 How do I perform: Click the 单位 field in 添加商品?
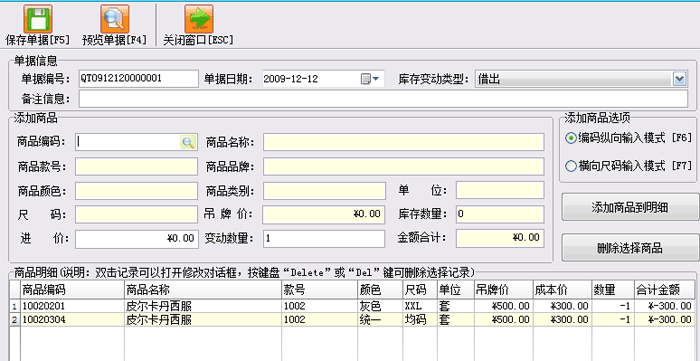[x=500, y=191]
